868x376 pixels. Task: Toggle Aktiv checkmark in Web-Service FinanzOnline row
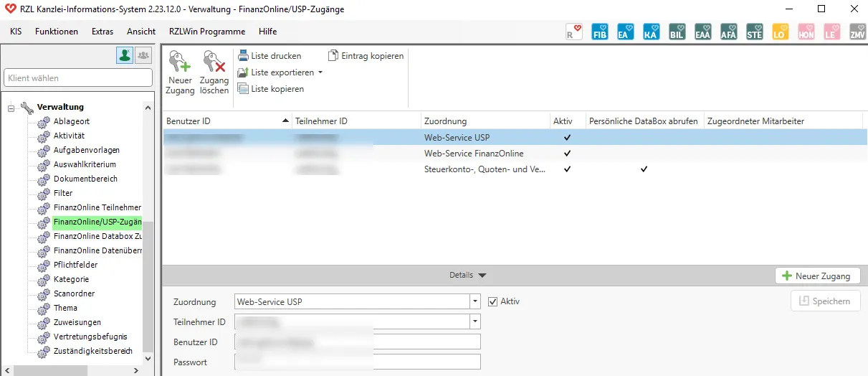568,153
